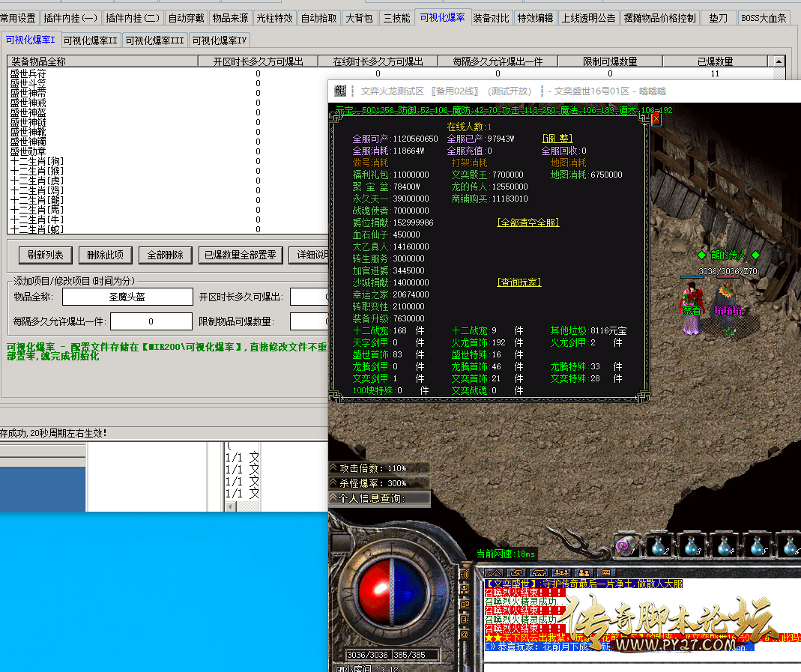Click the 当前网速:18ms network speed text
801x672 pixels.
click(x=506, y=554)
